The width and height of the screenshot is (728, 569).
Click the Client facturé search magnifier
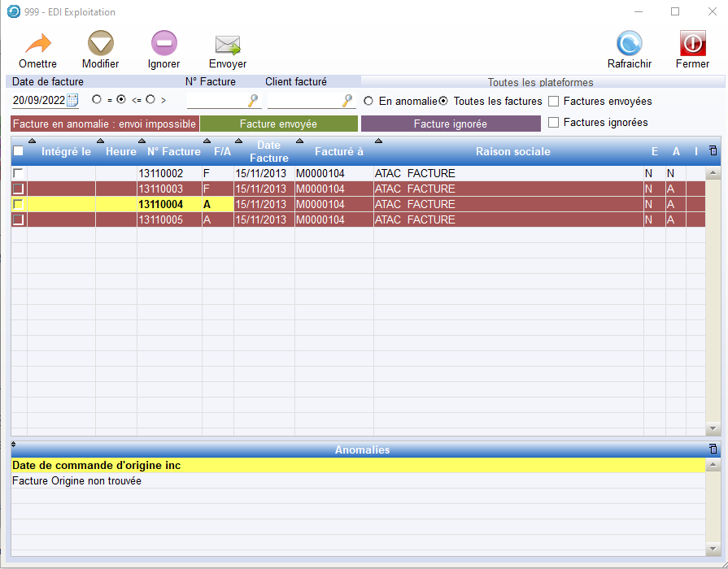[348, 100]
